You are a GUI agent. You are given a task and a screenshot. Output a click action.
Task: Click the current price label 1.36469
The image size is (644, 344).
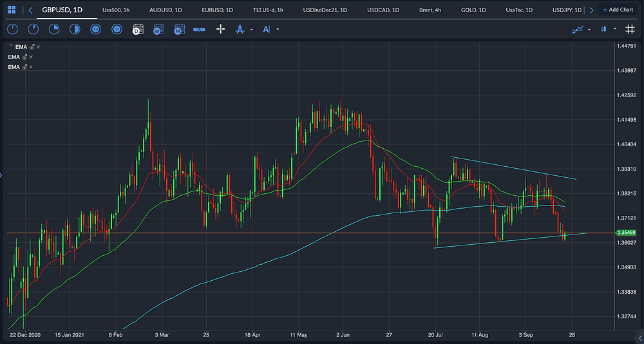point(627,233)
